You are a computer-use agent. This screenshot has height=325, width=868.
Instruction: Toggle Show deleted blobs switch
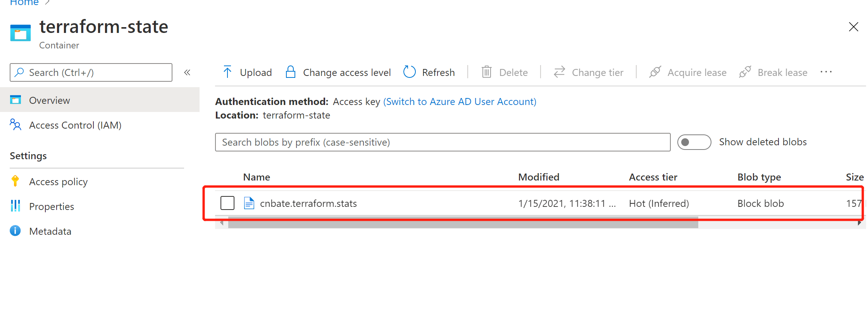(694, 142)
